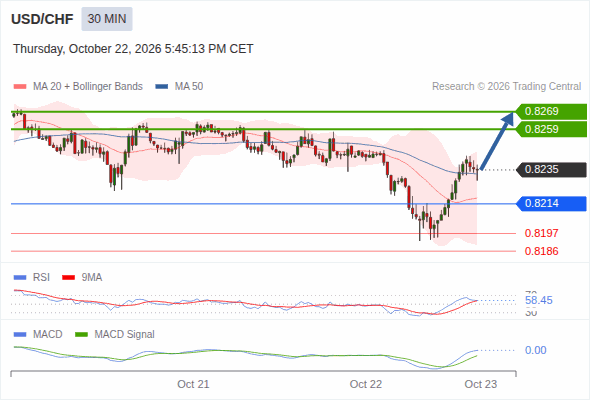Click the MACD Signal legend label
590x400 pixels.
125,335
